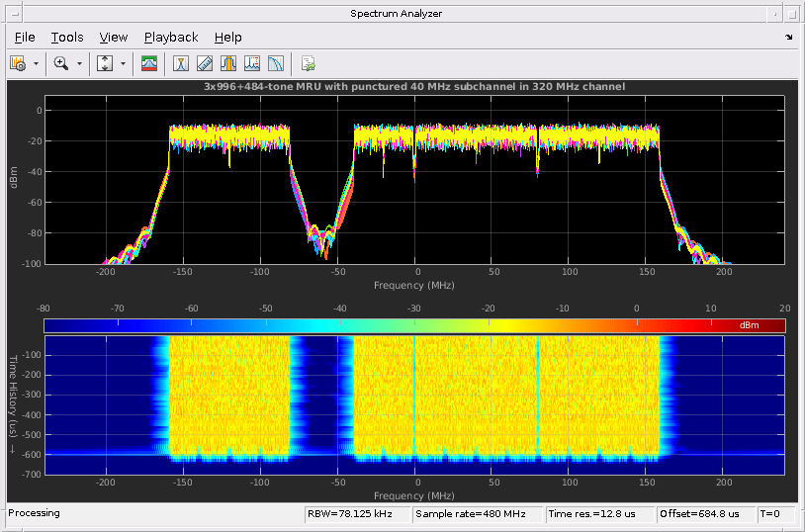Viewport: 805px width, 532px height.
Task: Click the RBW=78.125 kHz status field
Action: pyautogui.click(x=357, y=513)
